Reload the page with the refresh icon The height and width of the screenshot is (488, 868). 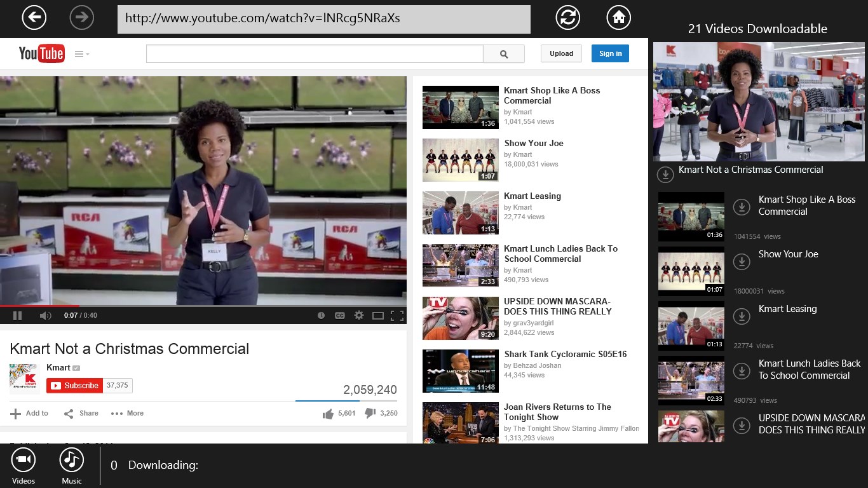[x=568, y=18]
